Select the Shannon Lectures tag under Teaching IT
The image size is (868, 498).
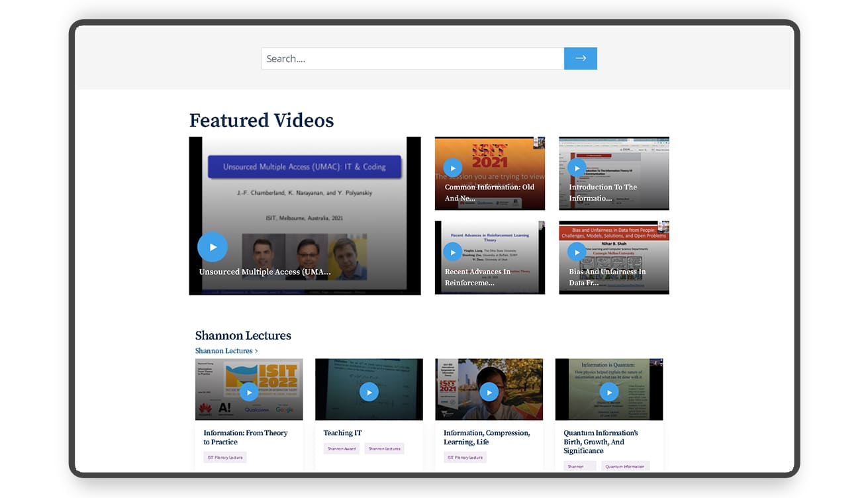pos(385,449)
